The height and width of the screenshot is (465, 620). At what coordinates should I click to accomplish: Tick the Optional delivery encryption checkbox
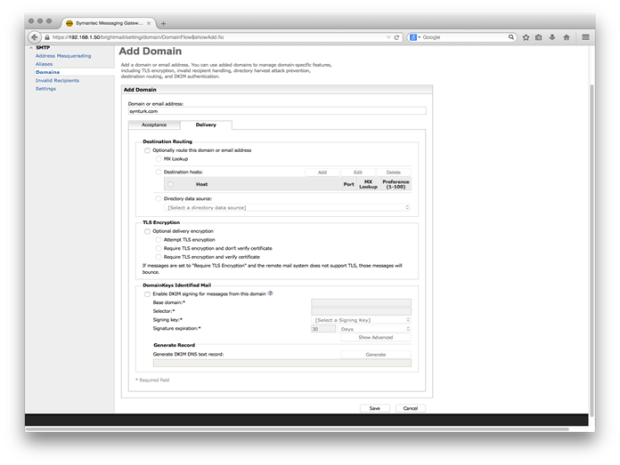pyautogui.click(x=147, y=231)
